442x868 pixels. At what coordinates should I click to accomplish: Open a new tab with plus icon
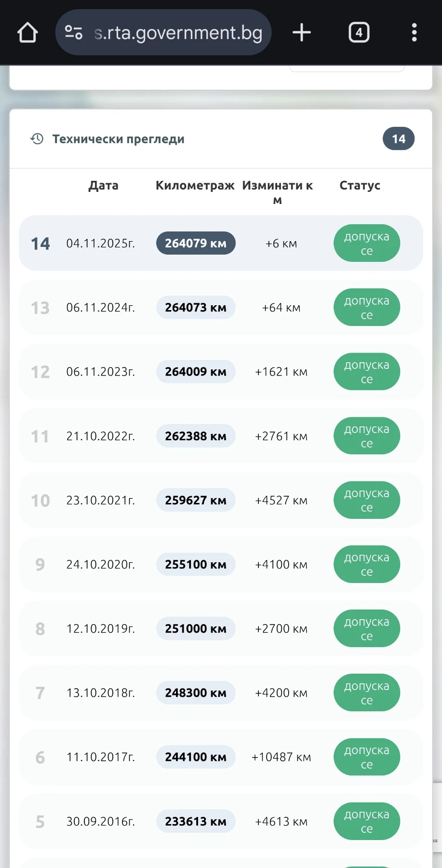[302, 33]
